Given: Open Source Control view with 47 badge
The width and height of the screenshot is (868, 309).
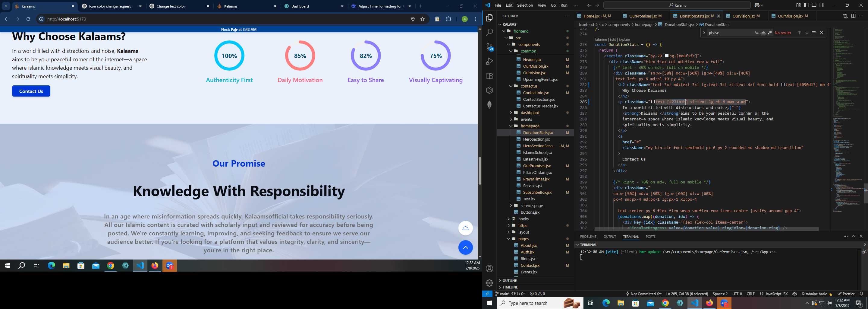Looking at the screenshot, I should 489,47.
